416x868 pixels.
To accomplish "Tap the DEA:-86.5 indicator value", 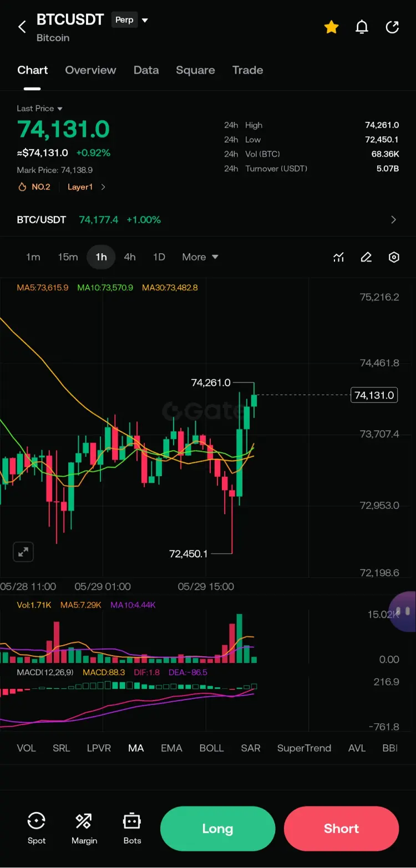I will tap(189, 672).
